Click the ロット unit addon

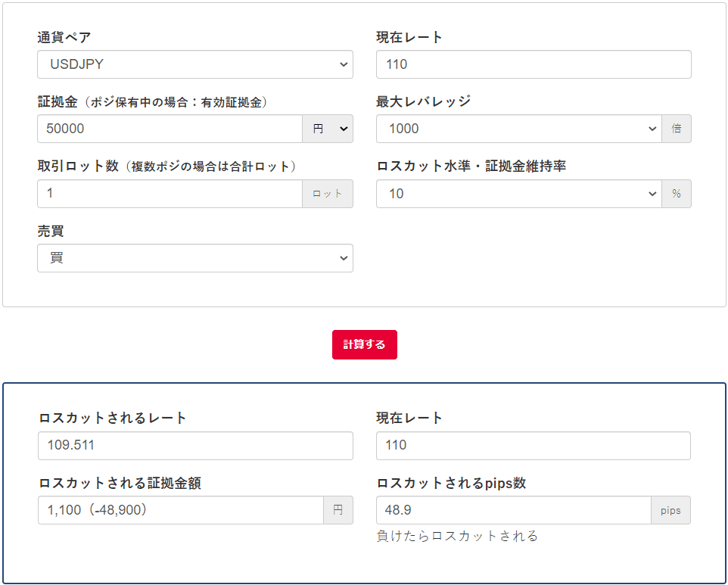click(328, 194)
